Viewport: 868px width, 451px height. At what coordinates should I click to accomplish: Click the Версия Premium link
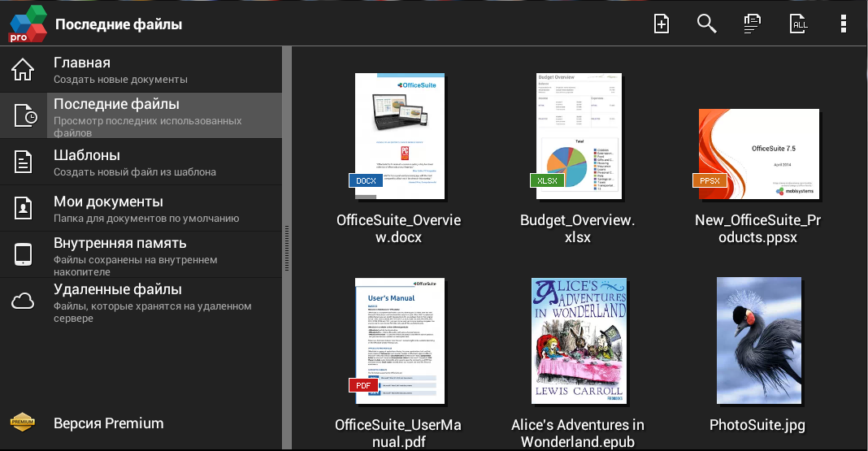tap(109, 423)
